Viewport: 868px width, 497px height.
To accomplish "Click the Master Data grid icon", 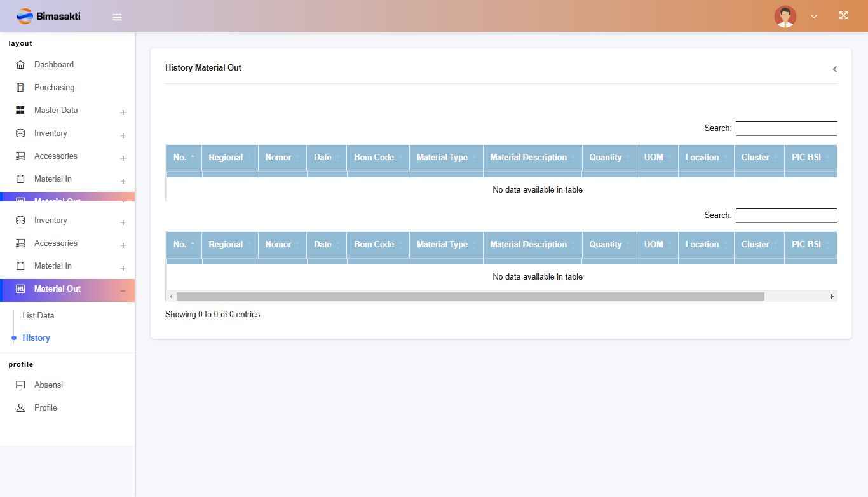I will coord(20,111).
